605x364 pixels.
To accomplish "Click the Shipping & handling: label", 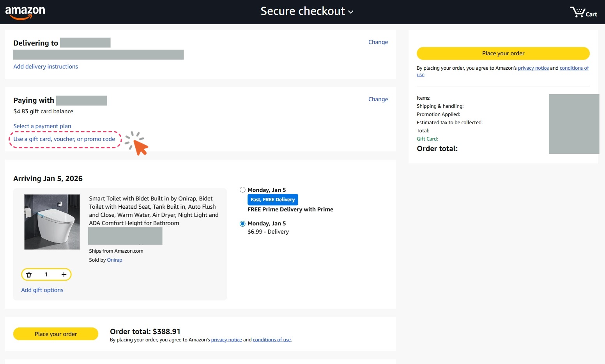I will 440,106.
